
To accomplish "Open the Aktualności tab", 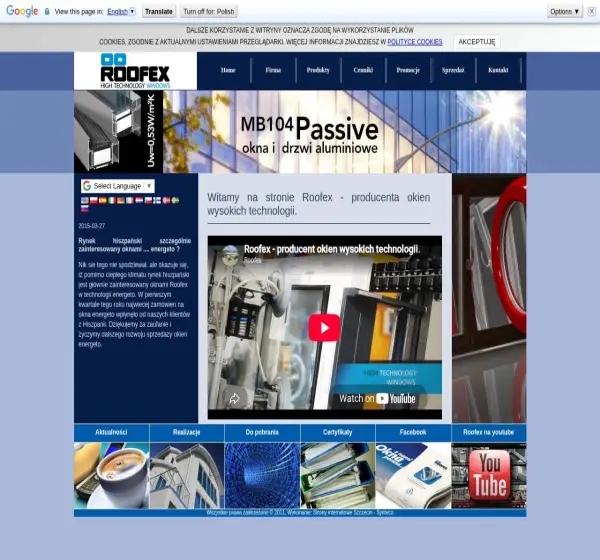I will click(111, 433).
